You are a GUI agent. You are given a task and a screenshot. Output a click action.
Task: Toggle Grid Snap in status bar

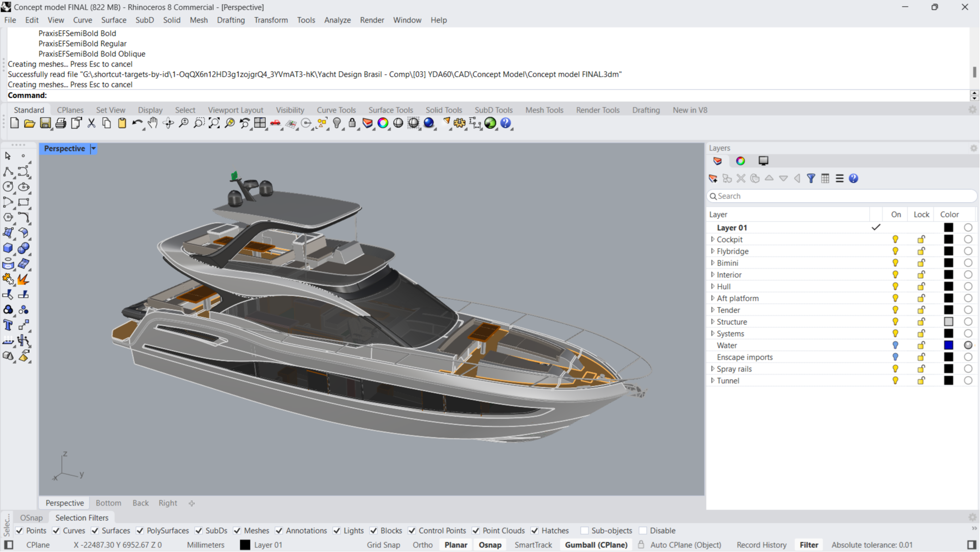383,545
